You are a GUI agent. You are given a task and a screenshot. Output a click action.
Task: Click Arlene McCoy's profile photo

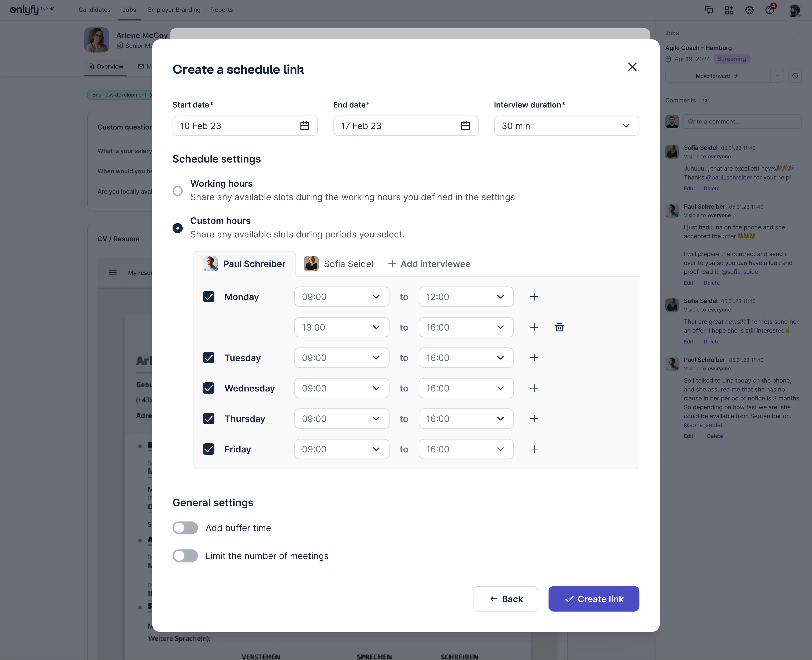pos(96,40)
